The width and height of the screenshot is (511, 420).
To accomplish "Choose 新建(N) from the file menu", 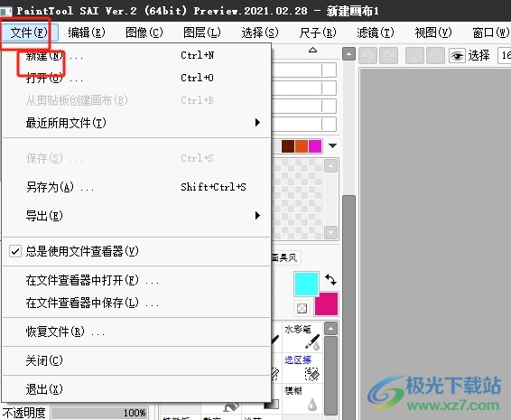I will tap(136, 56).
